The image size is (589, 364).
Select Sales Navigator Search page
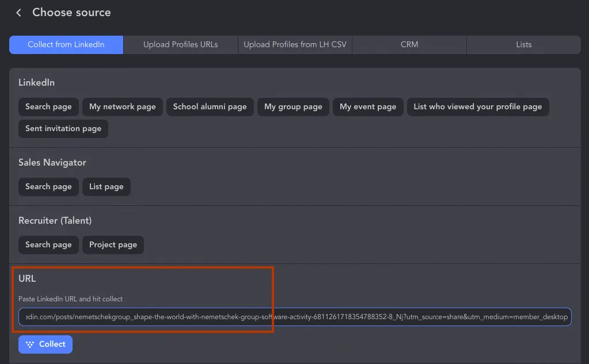[48, 187]
